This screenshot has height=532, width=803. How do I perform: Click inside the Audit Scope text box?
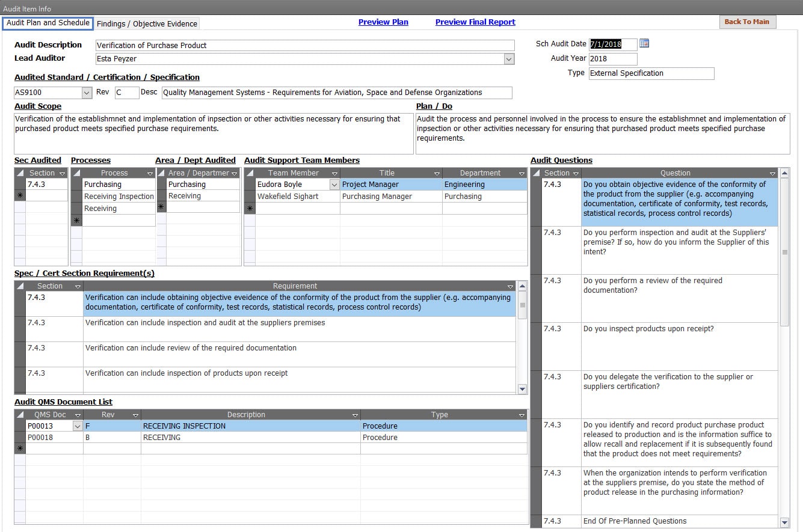click(214, 133)
